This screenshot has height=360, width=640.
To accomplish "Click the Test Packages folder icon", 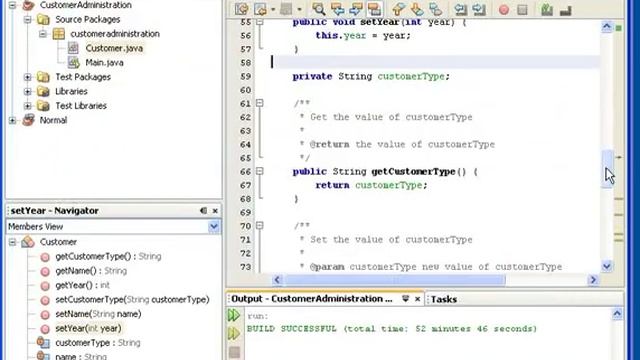I will [43, 77].
